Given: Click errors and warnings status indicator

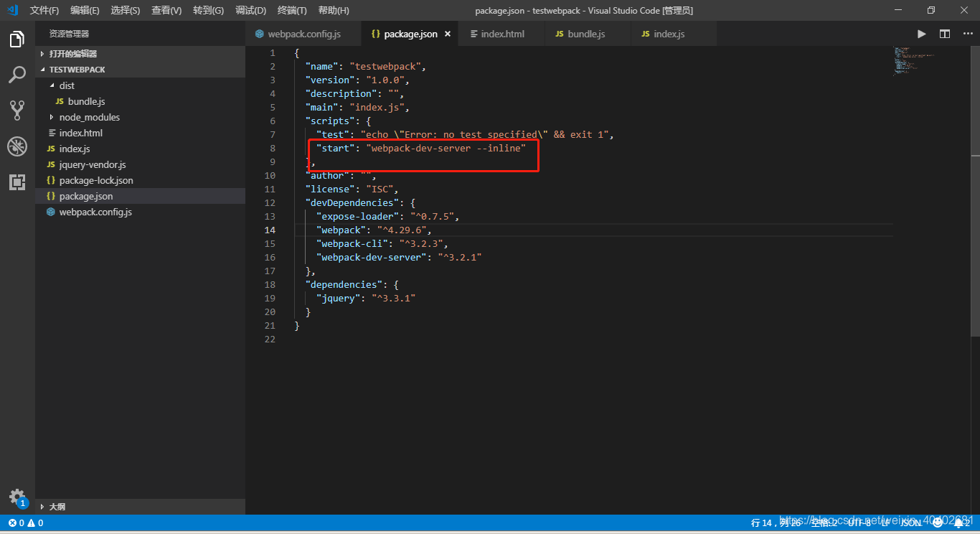Looking at the screenshot, I should click(x=26, y=523).
